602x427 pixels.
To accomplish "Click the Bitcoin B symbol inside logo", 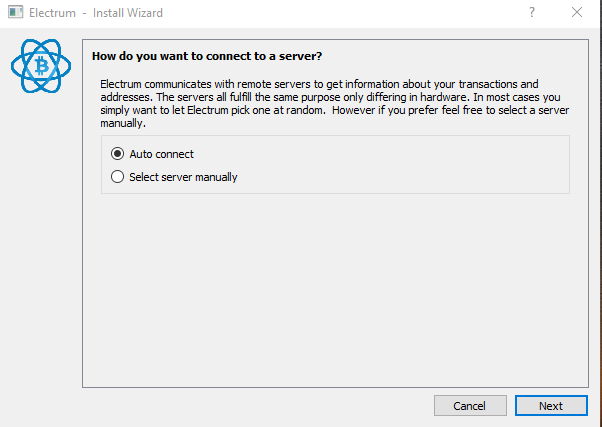I will pyautogui.click(x=41, y=66).
